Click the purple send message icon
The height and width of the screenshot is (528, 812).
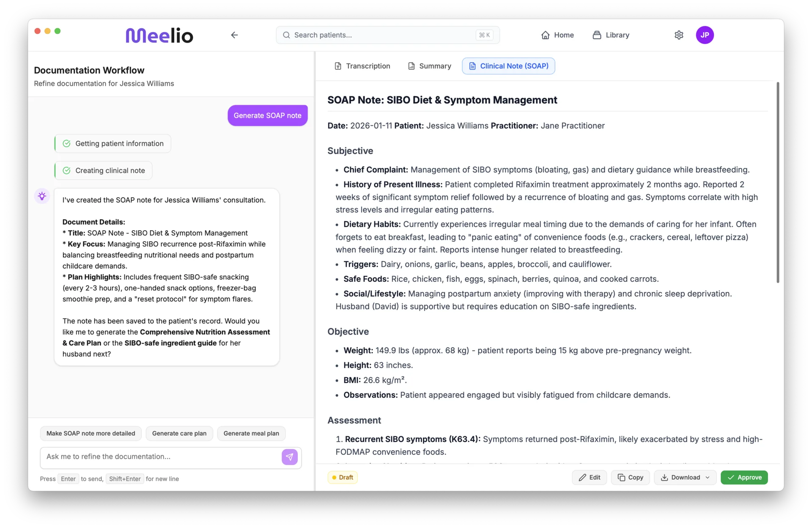coord(290,457)
